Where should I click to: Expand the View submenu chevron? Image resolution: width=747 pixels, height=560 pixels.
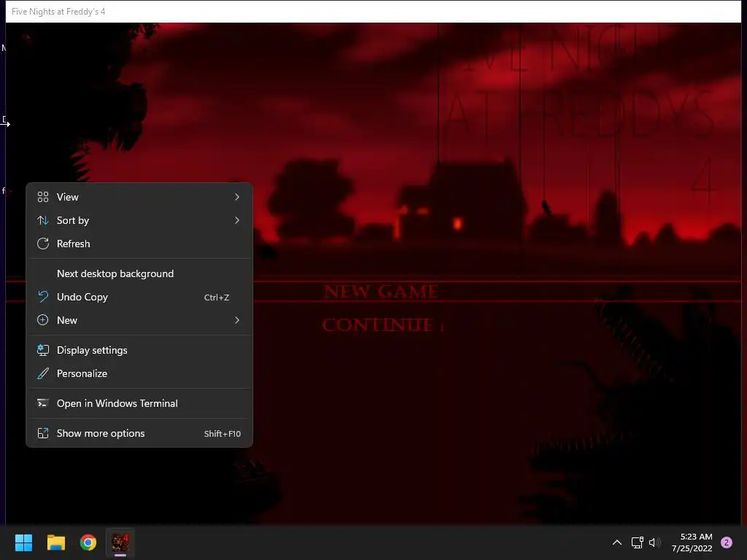[x=237, y=197]
